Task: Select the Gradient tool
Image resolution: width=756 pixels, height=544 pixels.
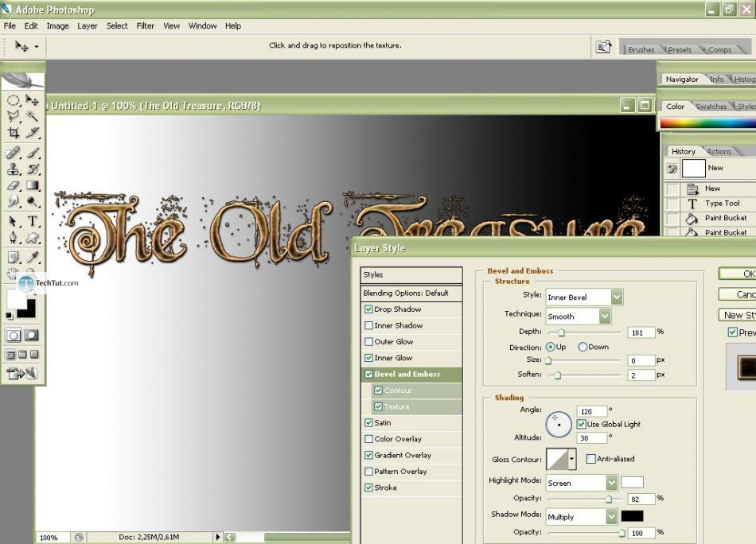Action: pyautogui.click(x=33, y=185)
